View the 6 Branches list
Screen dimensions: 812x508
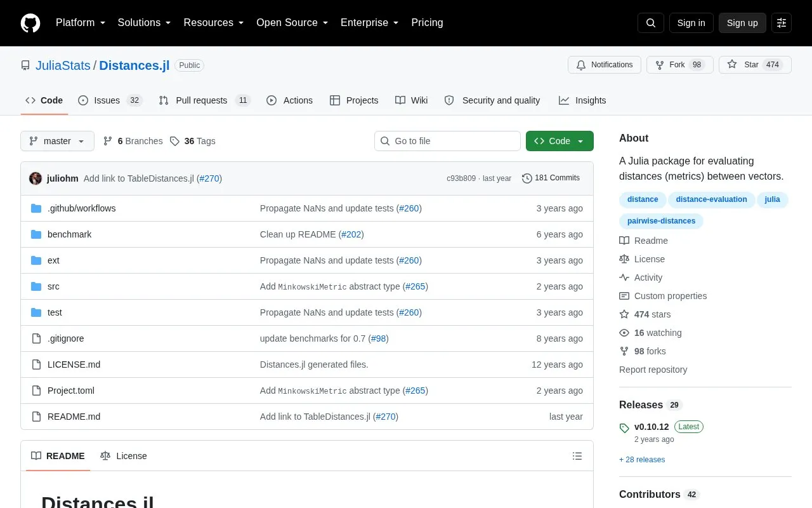(133, 141)
